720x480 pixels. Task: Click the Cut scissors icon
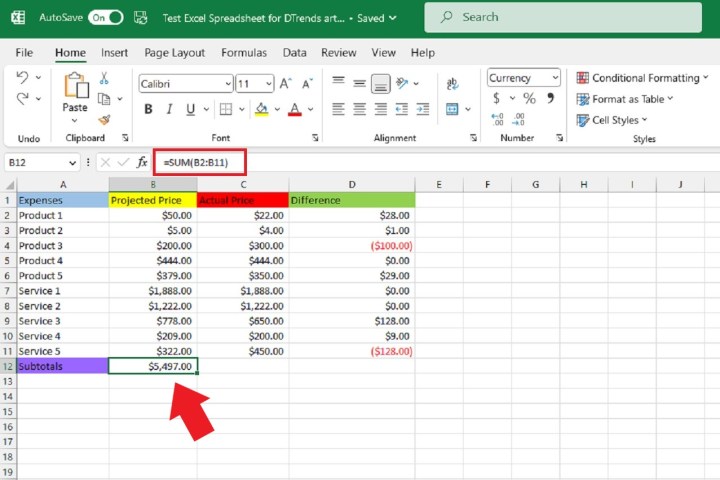[104, 77]
